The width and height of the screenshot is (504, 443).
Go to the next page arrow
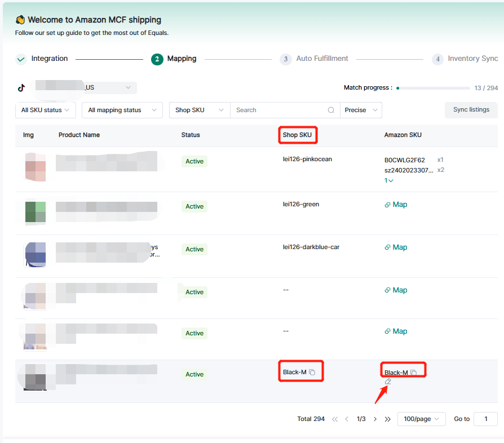[375, 419]
